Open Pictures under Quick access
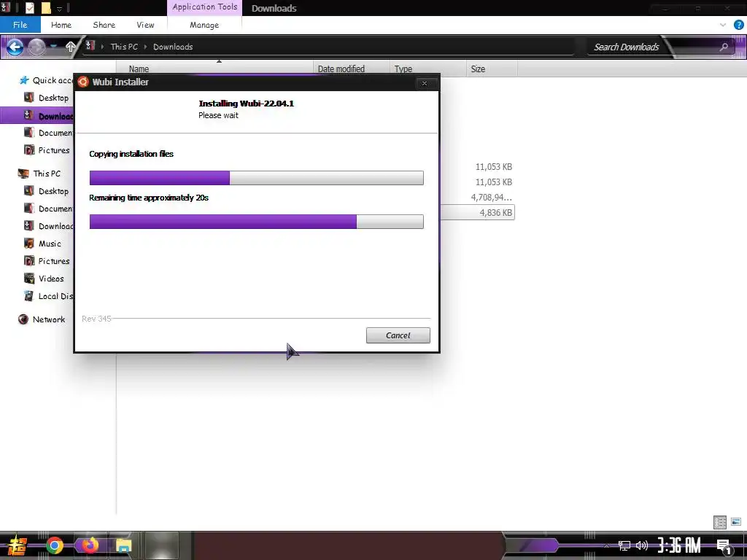 54,150
